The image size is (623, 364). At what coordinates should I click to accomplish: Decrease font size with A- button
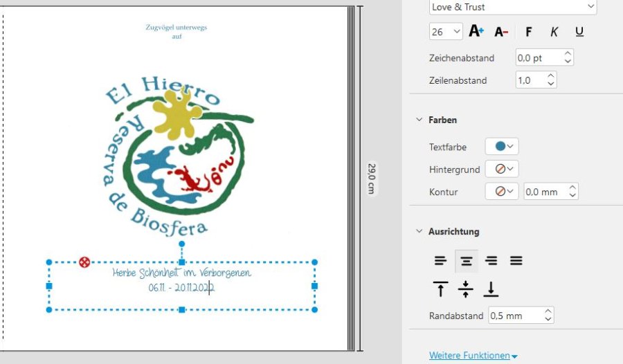501,32
